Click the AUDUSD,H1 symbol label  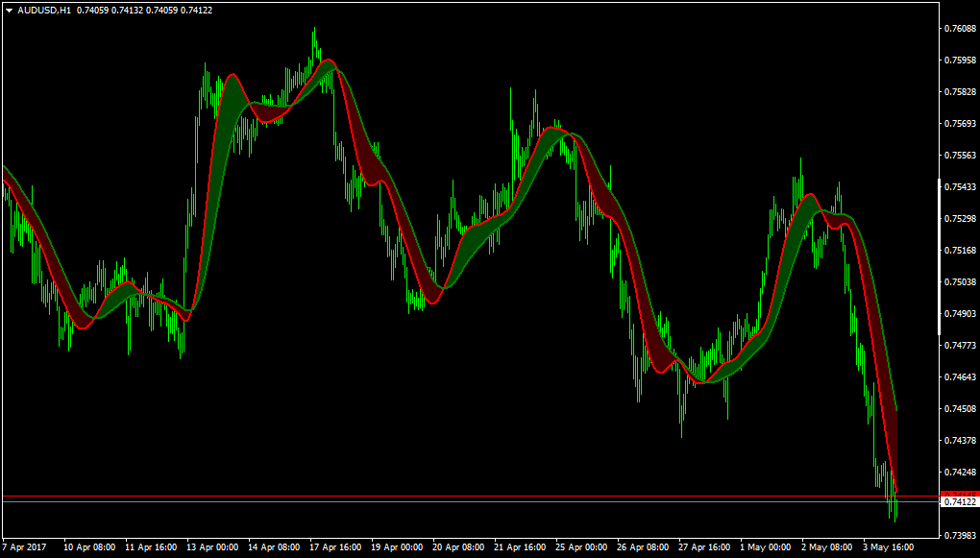pos(44,11)
